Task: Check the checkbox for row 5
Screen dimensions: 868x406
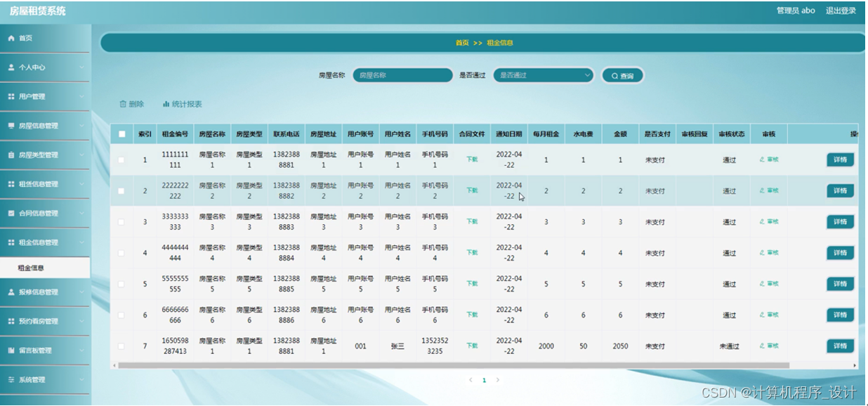Action: (x=121, y=284)
